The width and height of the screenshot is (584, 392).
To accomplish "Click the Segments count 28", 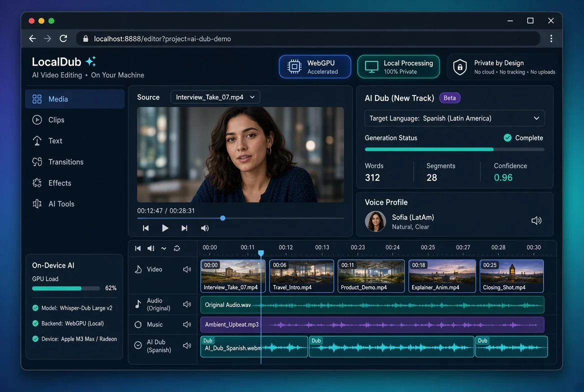I will click(x=431, y=177).
